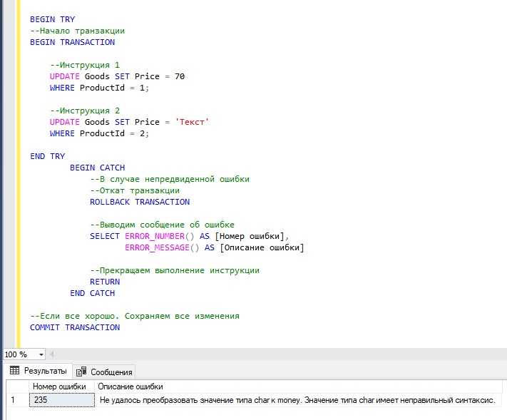This screenshot has height=420, width=507.
Task: Open the 100 % zoom dropdown
Action: tap(41, 354)
